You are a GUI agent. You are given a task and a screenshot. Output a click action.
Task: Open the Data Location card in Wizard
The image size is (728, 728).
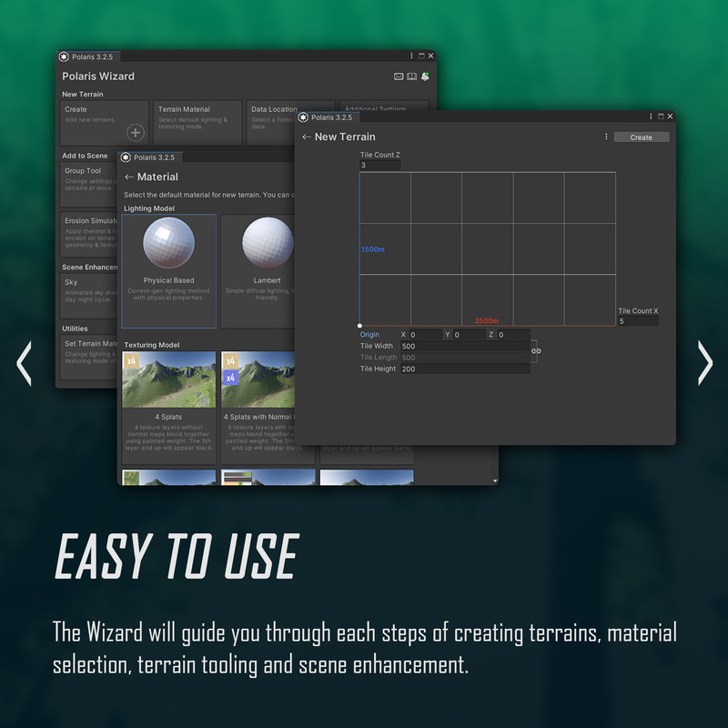[271, 123]
